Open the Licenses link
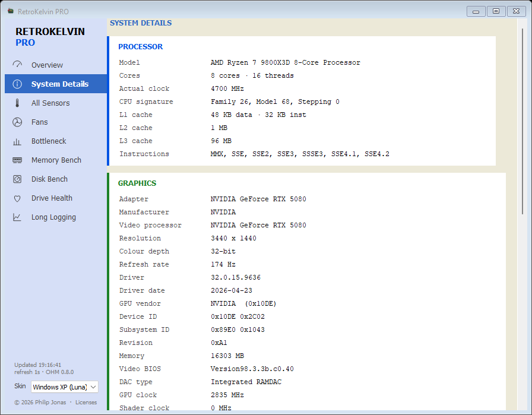The width and height of the screenshot is (532, 415). pyautogui.click(x=86, y=402)
